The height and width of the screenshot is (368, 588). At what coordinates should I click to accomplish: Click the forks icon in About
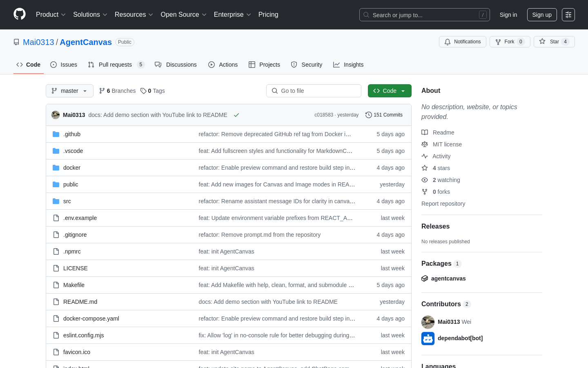[425, 192]
